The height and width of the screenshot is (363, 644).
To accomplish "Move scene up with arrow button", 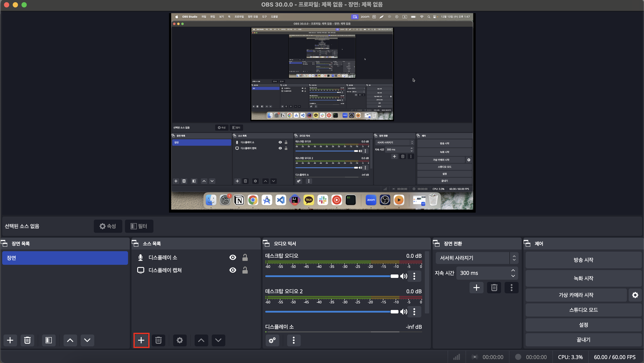I will tap(70, 340).
